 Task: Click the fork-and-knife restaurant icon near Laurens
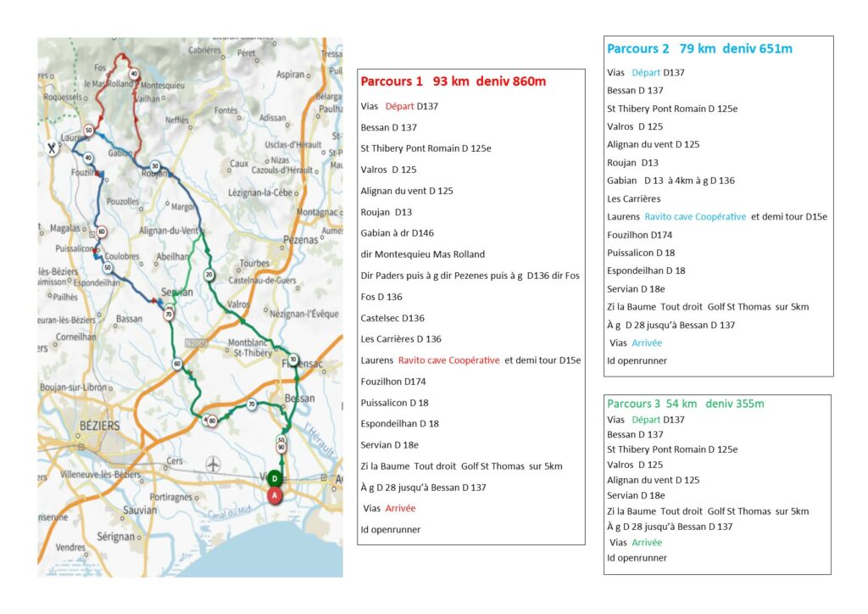52,148
